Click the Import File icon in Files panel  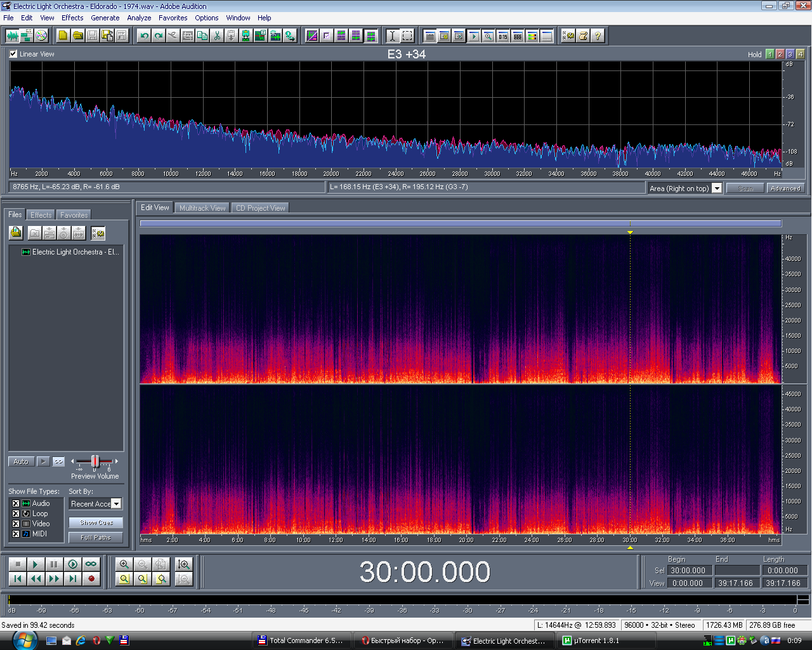(16, 233)
